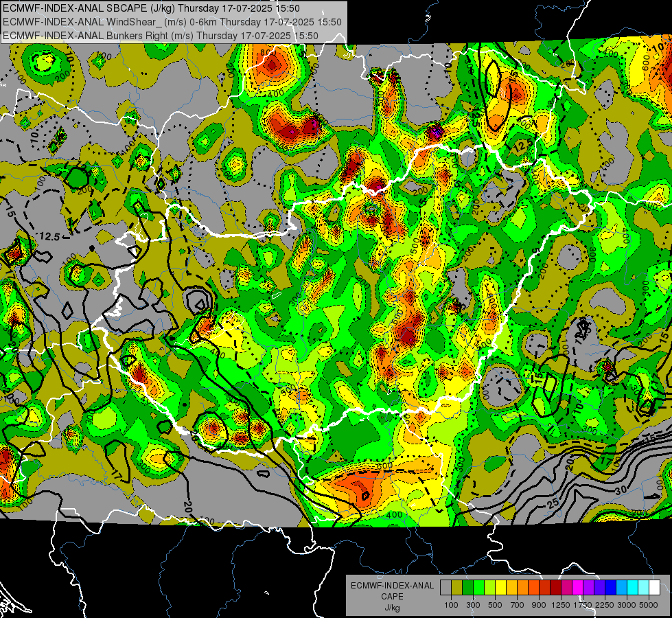Click the 900 legend tick value
Screen dimensions: 672x618
point(539,605)
